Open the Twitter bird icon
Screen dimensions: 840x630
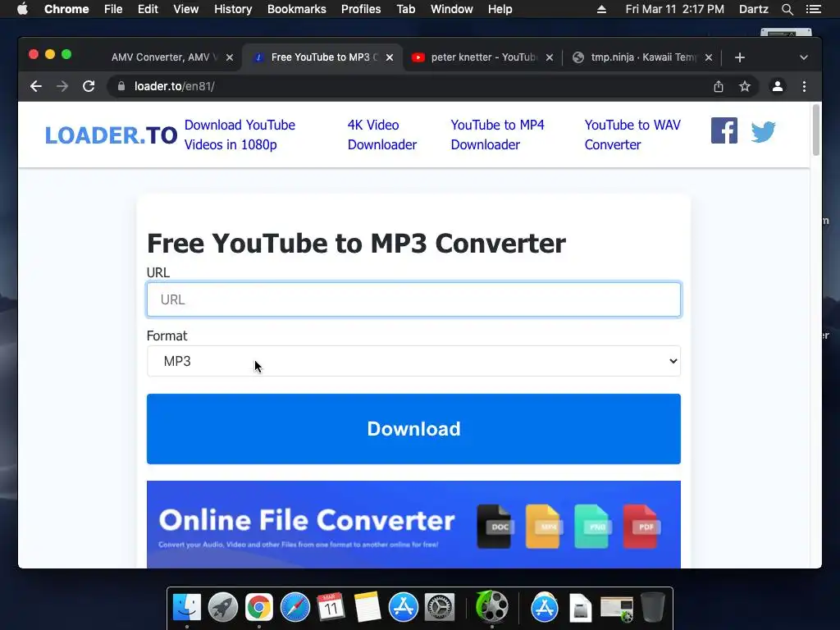763,132
